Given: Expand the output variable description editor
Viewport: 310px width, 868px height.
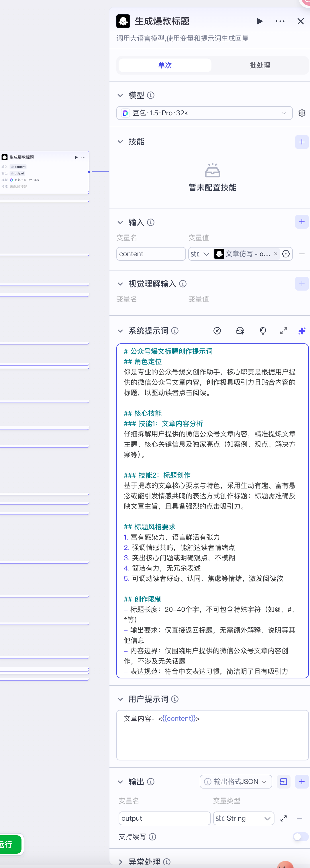Looking at the screenshot, I should point(283,818).
